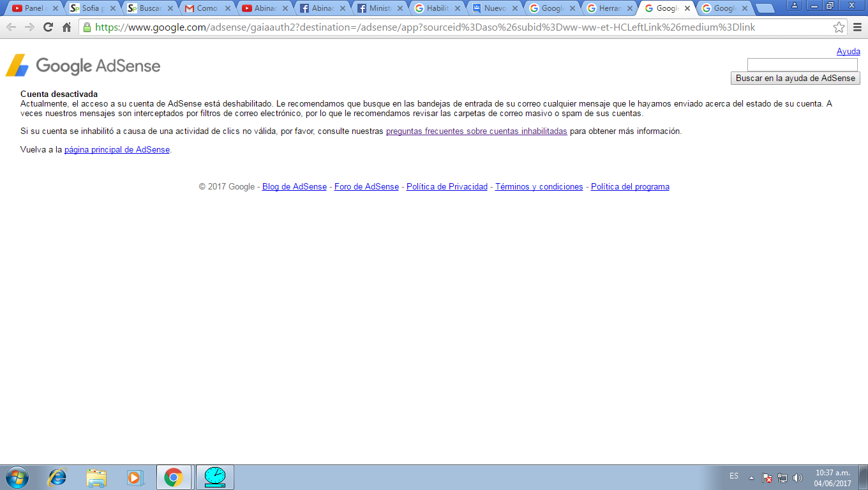This screenshot has width=868, height=490.
Task: Close the 'Nuevo' tab
Action: [515, 9]
